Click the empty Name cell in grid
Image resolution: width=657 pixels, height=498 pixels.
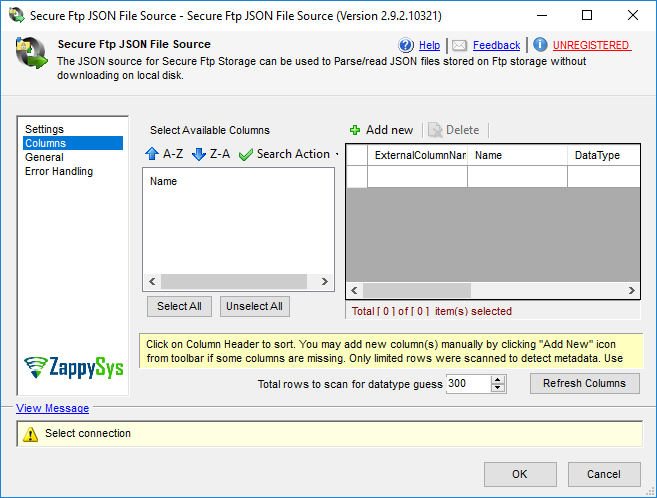pos(517,176)
